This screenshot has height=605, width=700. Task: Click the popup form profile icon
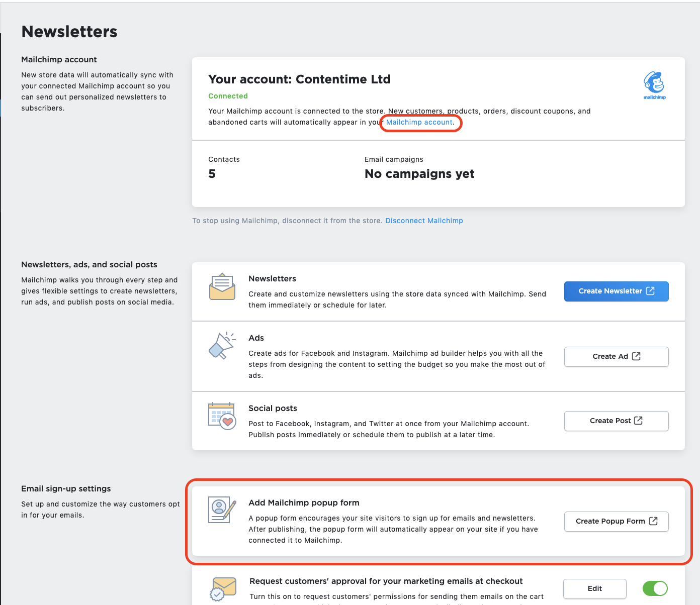click(222, 510)
